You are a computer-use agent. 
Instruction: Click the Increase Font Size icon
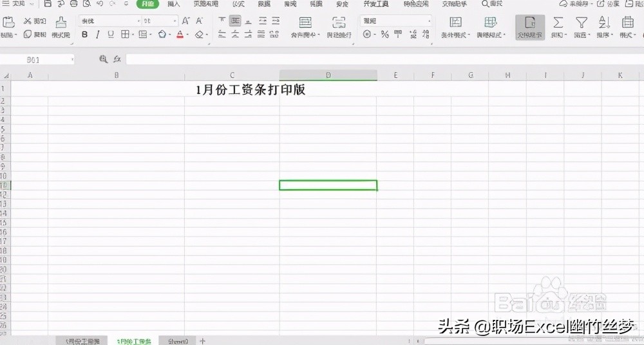point(186,21)
